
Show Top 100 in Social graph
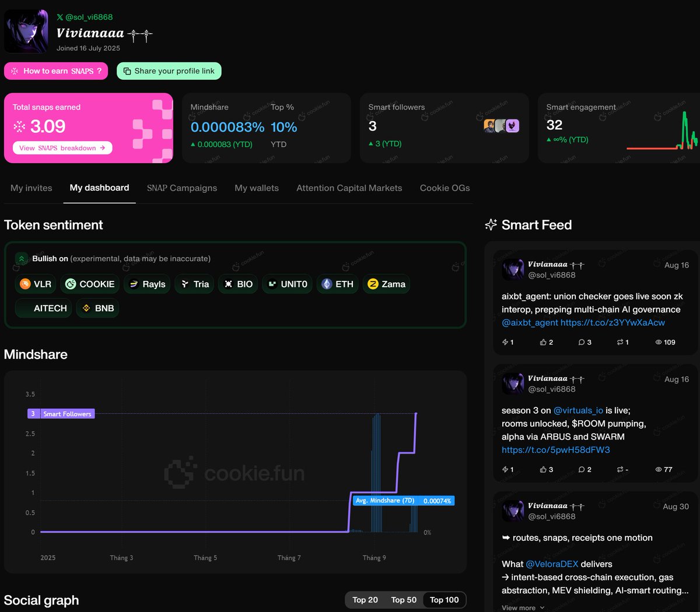(x=444, y=600)
